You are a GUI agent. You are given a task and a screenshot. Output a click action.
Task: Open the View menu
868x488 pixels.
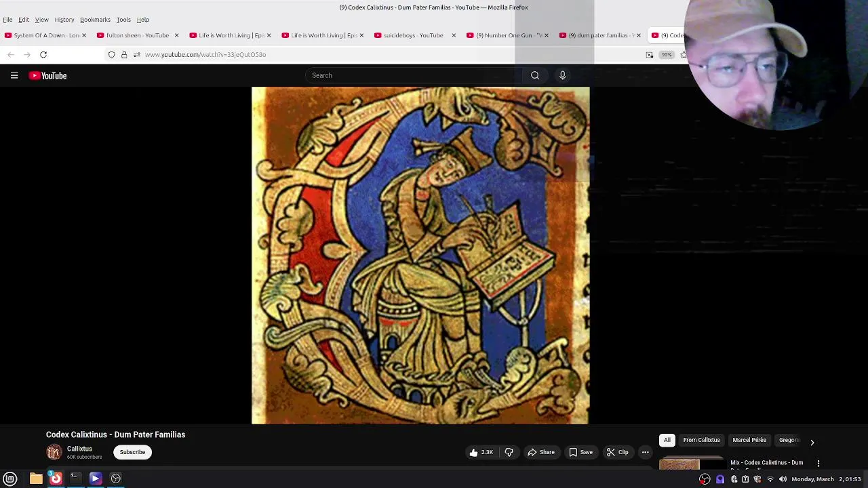pyautogui.click(x=41, y=20)
